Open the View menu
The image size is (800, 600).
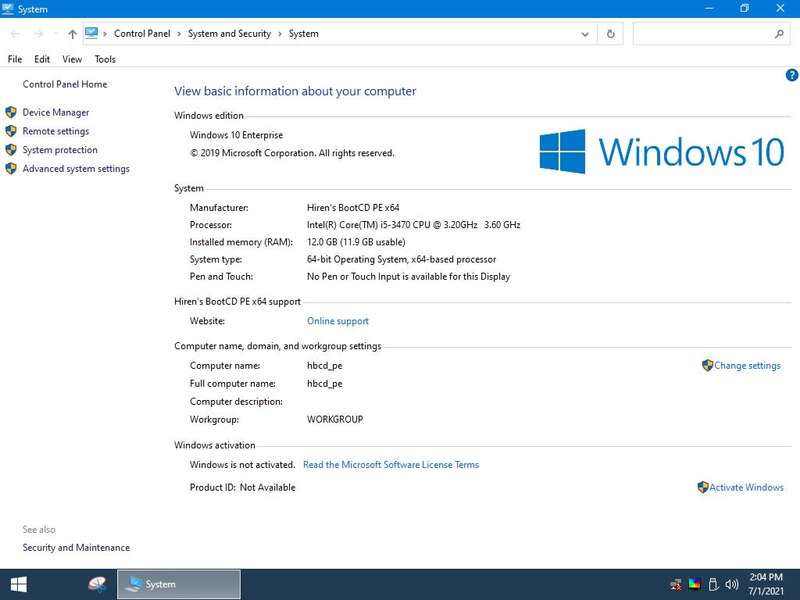(x=72, y=59)
